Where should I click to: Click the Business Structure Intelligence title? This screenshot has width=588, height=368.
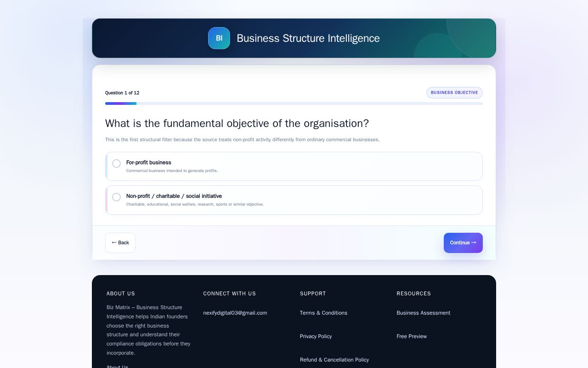[x=308, y=38]
